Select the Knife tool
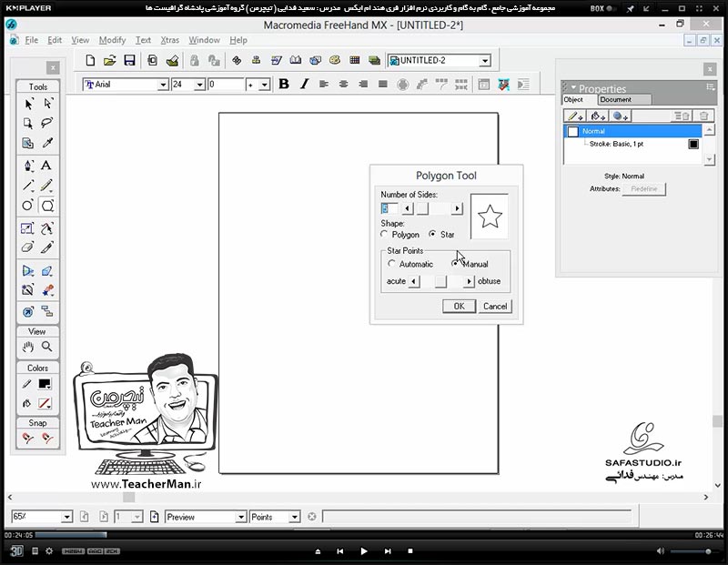728x565 pixels. point(46,247)
